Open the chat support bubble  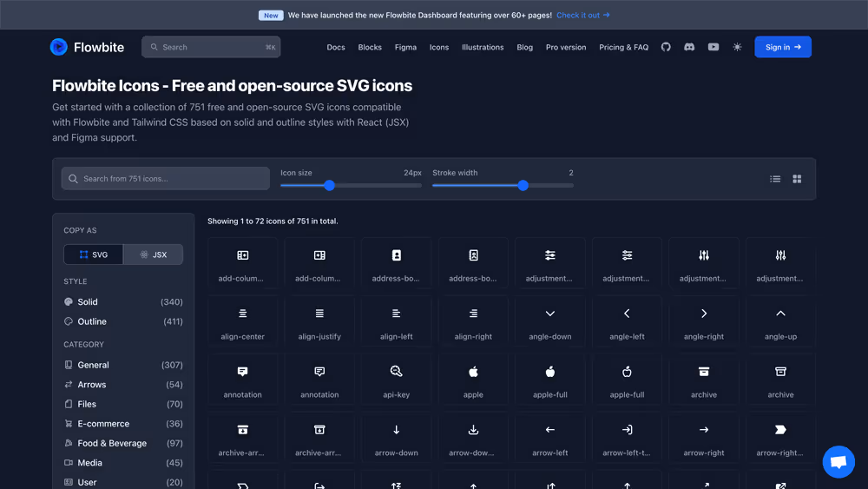click(x=838, y=462)
